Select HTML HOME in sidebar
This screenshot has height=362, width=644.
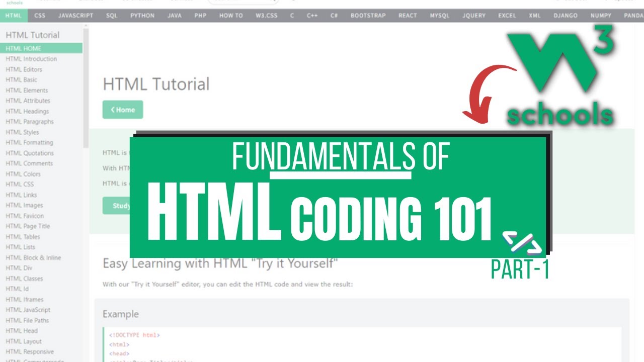(41, 48)
